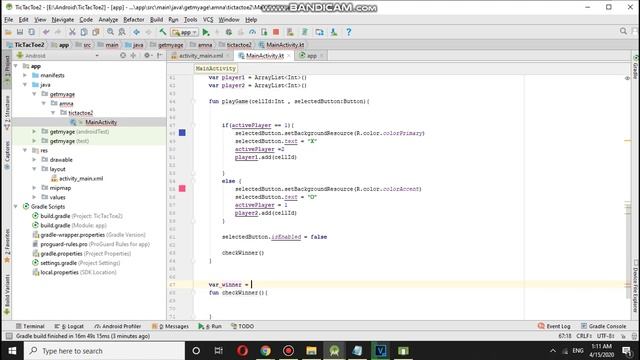Viewport: 640px width, 360px height.
Task: Click blue colorPrimary gutter swatch
Action: (182, 133)
